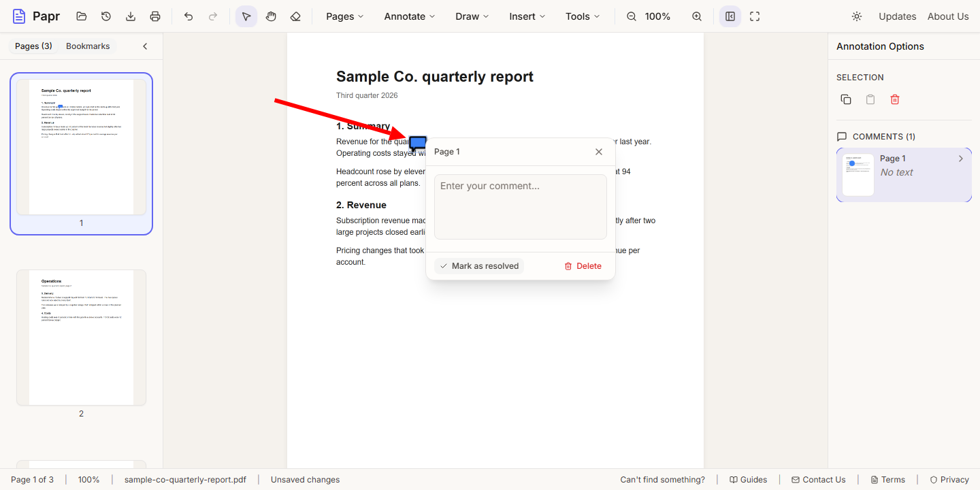Image resolution: width=980 pixels, height=490 pixels.
Task: Focus the "Enter your comment..." text box
Action: coord(521,207)
